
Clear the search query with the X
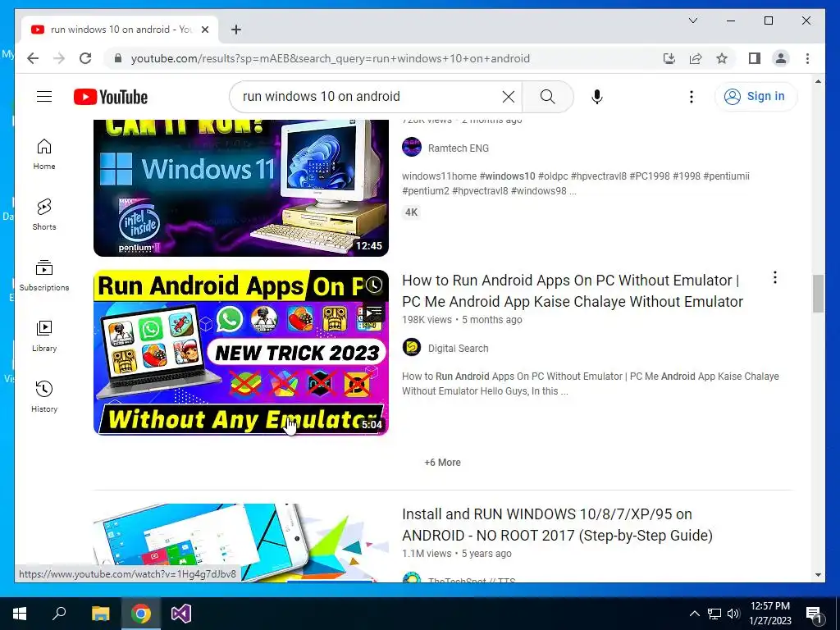pos(509,97)
